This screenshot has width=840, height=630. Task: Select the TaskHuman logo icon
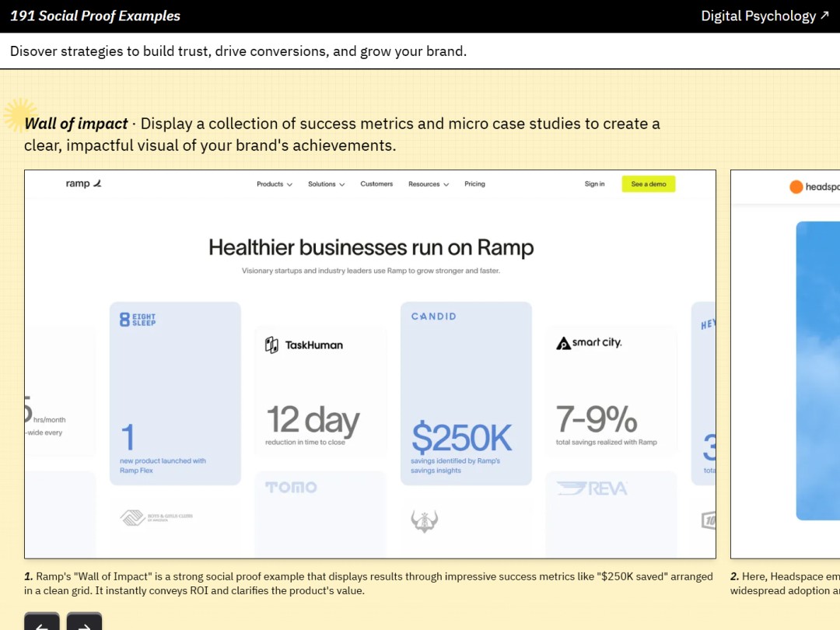coord(271,345)
